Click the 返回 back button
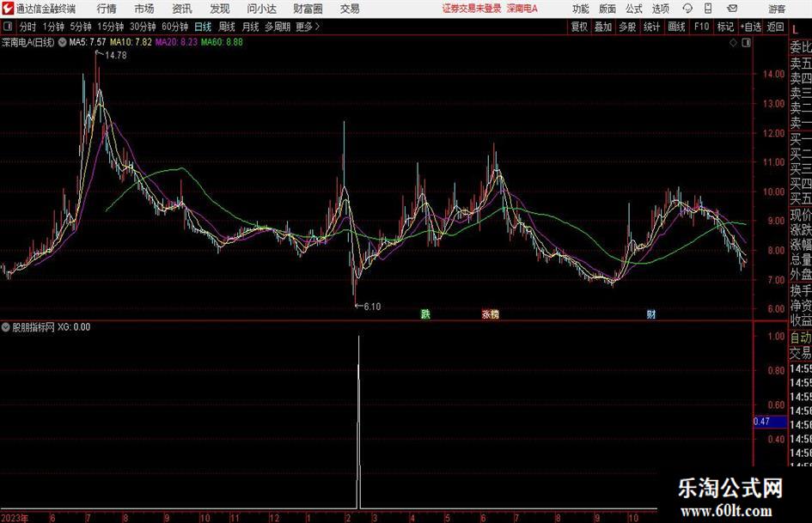This screenshot has width=812, height=523. click(x=776, y=27)
